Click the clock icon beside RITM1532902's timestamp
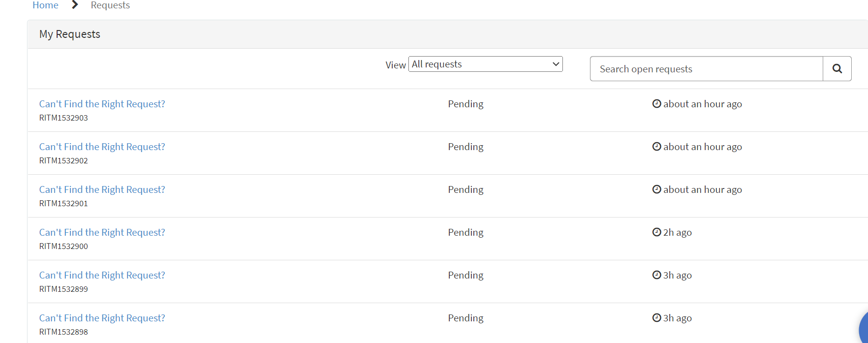 [x=657, y=146]
